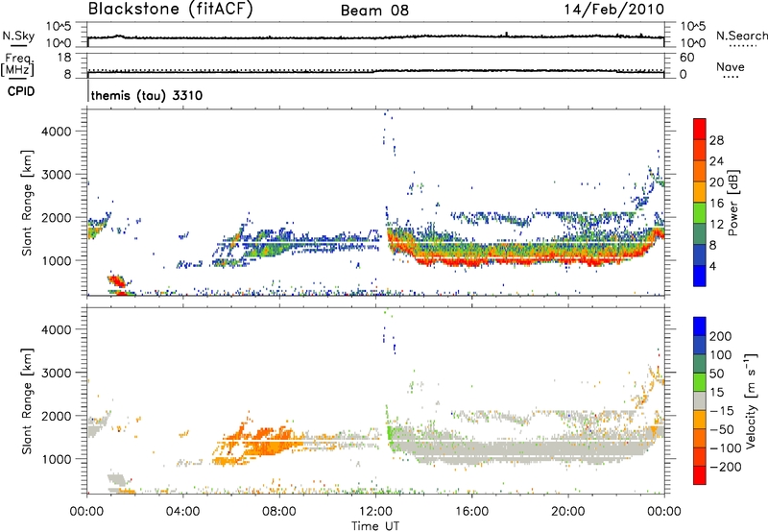
Task: Click the 'Velocity [m s⁻¹]' colorbar label
Action: (750, 400)
